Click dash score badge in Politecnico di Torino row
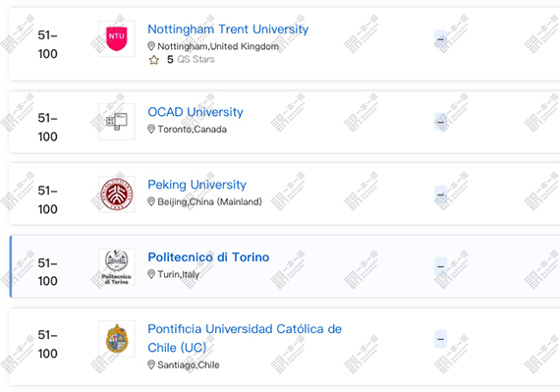 click(x=441, y=266)
